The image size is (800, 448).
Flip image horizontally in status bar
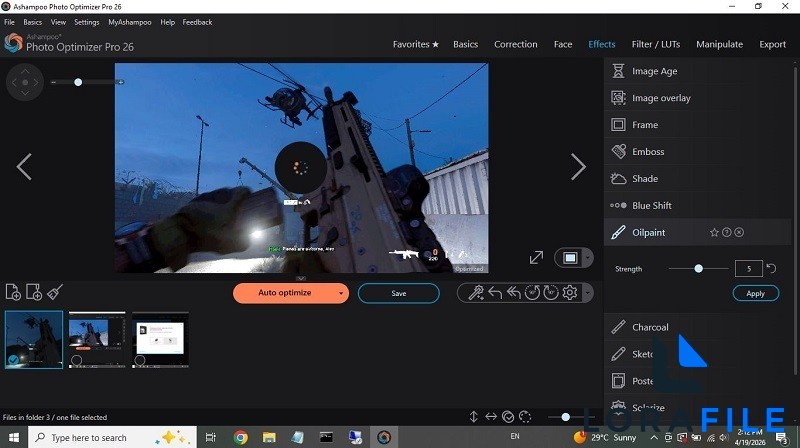coord(491,417)
